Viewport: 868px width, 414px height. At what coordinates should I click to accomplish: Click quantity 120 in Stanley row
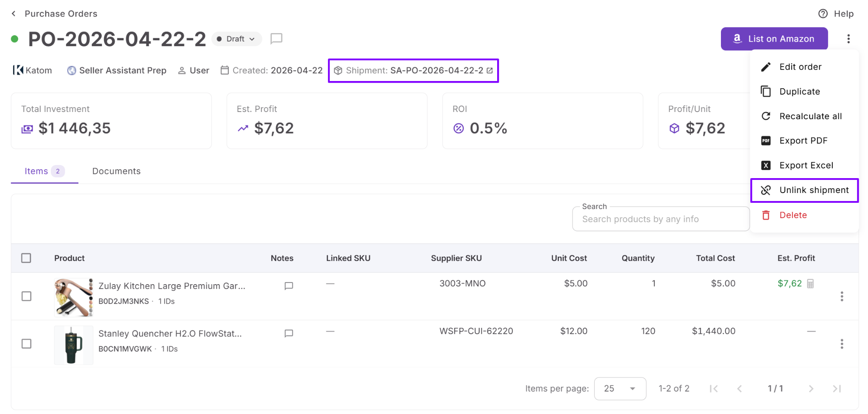[648, 331]
